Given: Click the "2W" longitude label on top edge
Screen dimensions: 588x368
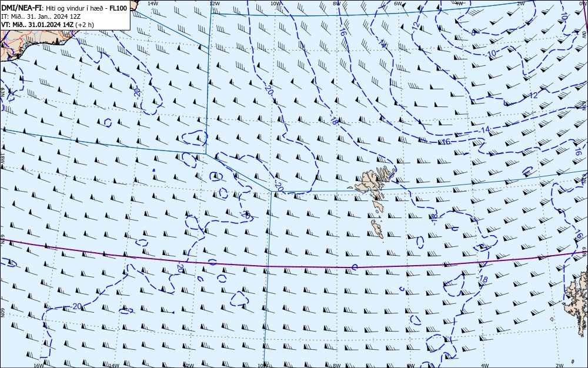Looking at the screenshot, I should tap(520, 4).
